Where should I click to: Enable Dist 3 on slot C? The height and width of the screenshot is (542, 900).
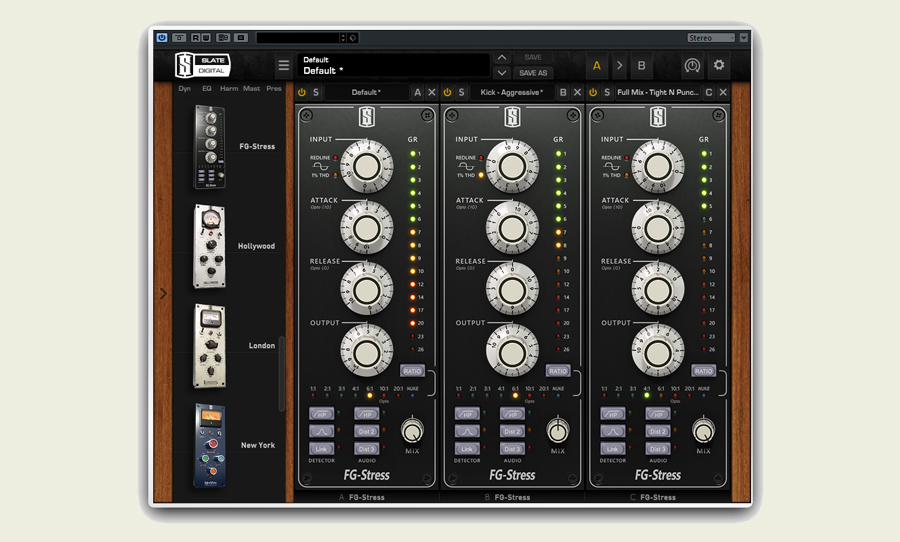pos(658,448)
